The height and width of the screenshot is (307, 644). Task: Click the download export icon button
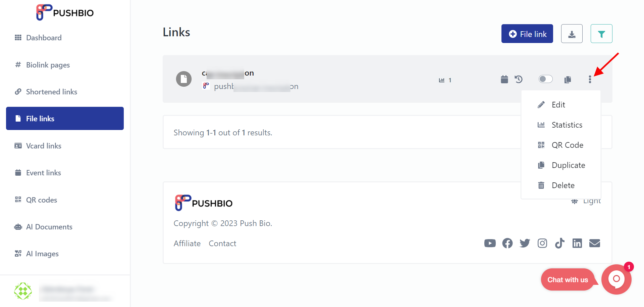(572, 34)
